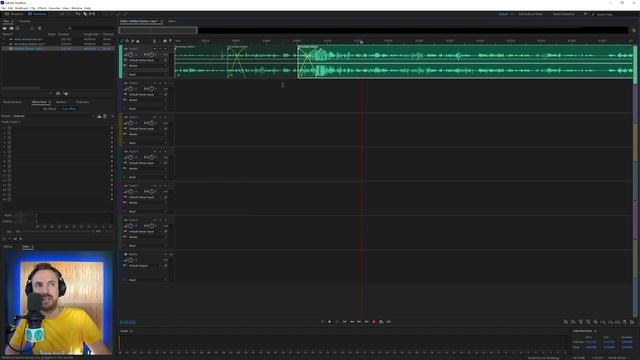Viewport: 640px width, 360px height.
Task: Open the Favorites menu
Action: coord(54,8)
